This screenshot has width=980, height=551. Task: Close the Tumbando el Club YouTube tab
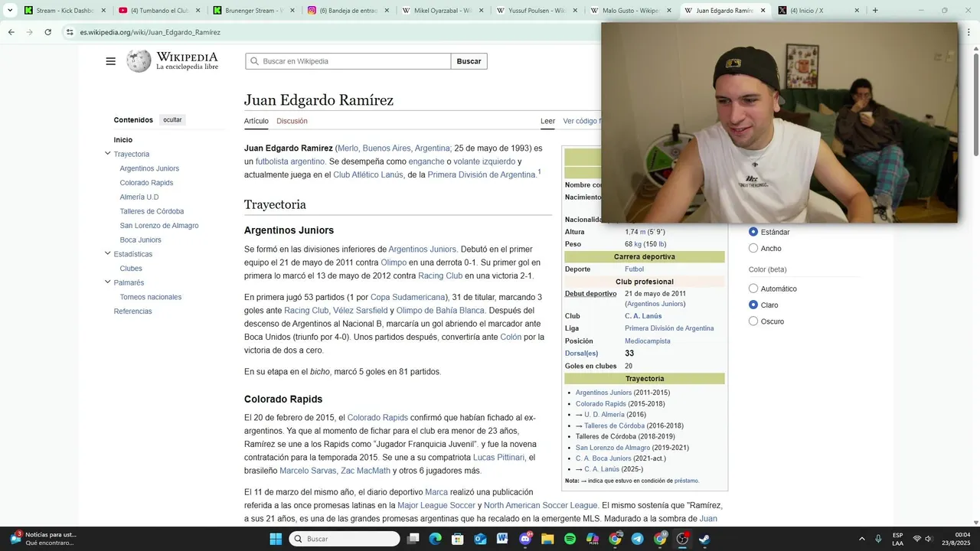(198, 11)
